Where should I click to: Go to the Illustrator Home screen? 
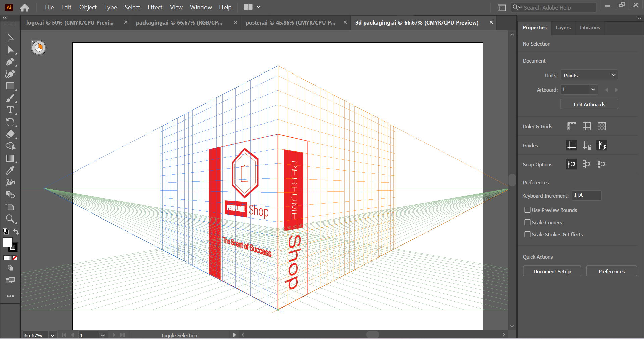24,7
